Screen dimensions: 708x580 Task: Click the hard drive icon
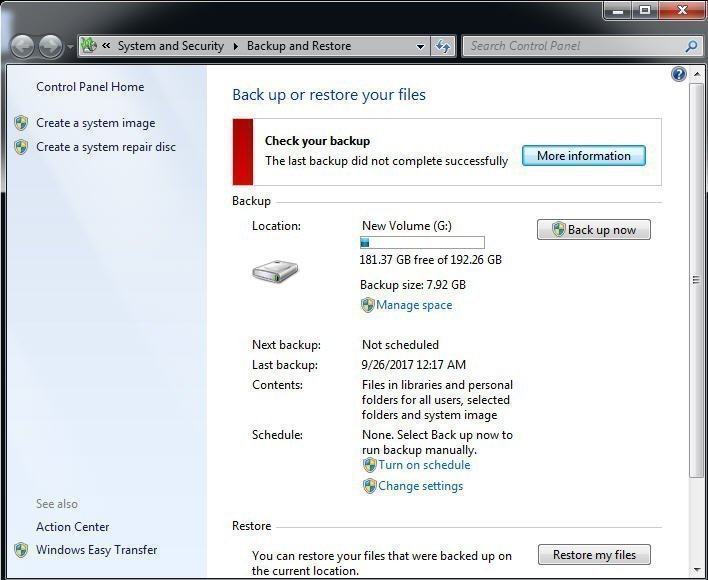point(275,272)
